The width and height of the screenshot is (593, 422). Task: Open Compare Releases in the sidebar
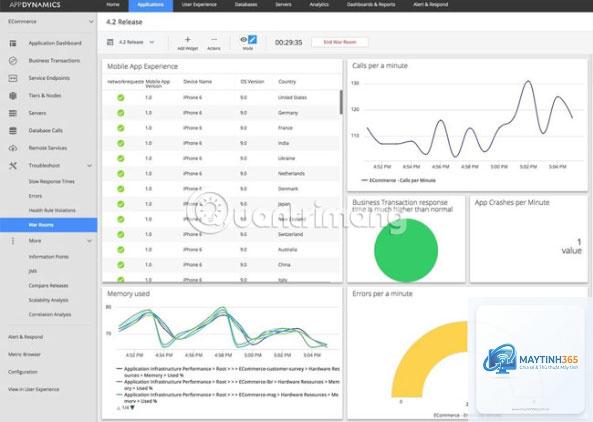click(x=48, y=285)
